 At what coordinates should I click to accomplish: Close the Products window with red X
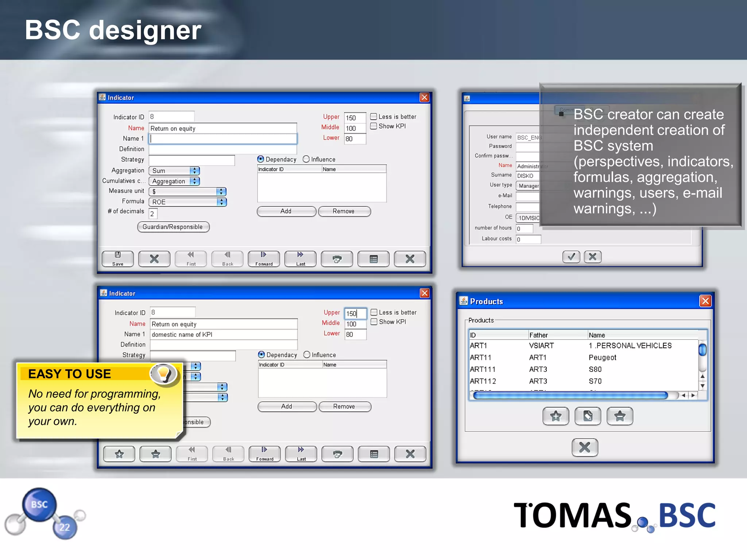click(705, 301)
